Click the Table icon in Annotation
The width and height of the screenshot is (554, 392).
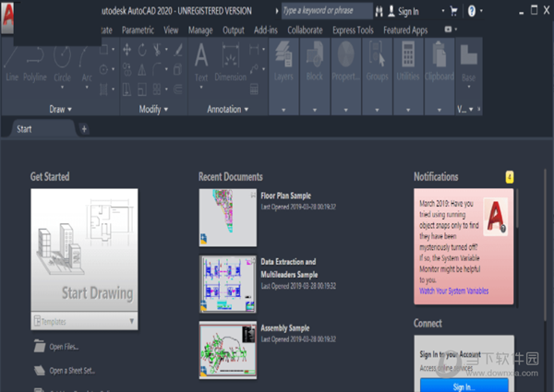point(254,89)
